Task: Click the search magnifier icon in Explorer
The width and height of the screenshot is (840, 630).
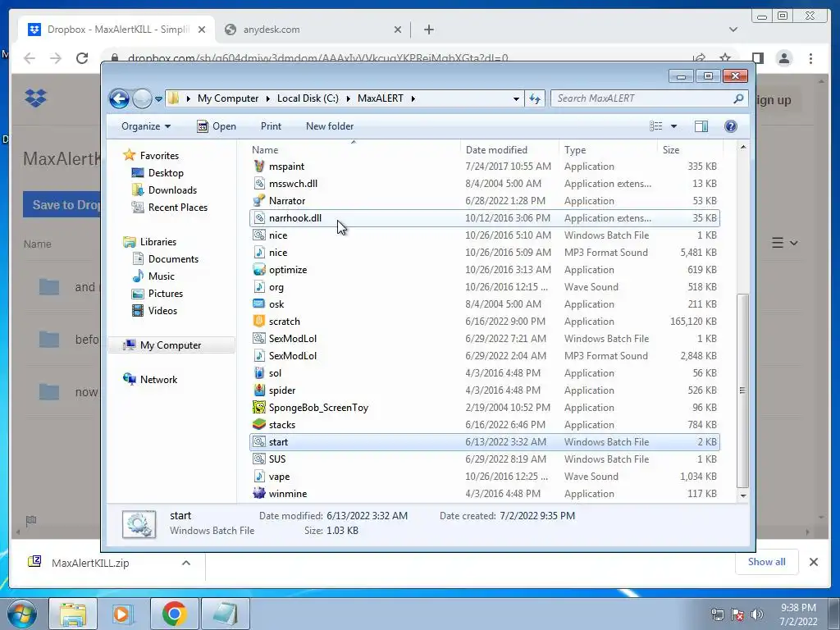Action: [x=738, y=98]
